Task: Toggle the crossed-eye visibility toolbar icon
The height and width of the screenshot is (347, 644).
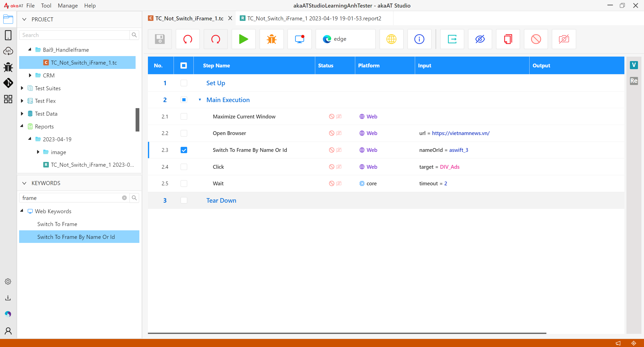Action: coord(480,39)
